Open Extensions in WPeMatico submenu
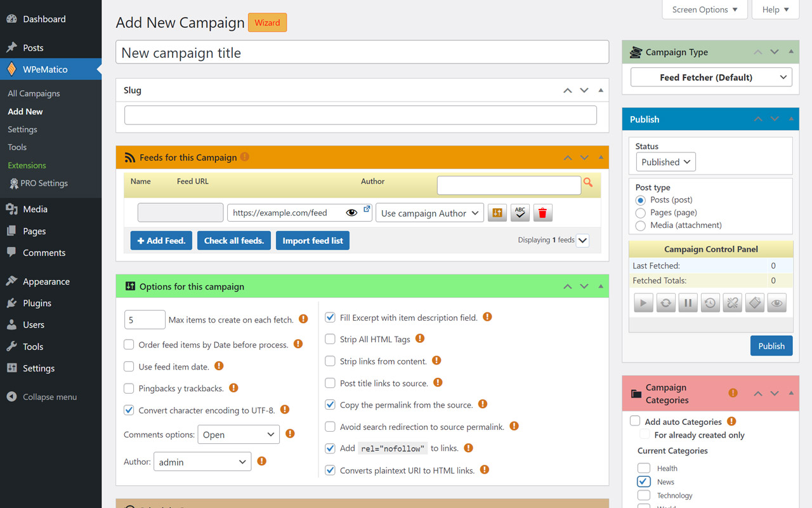 pos(27,165)
